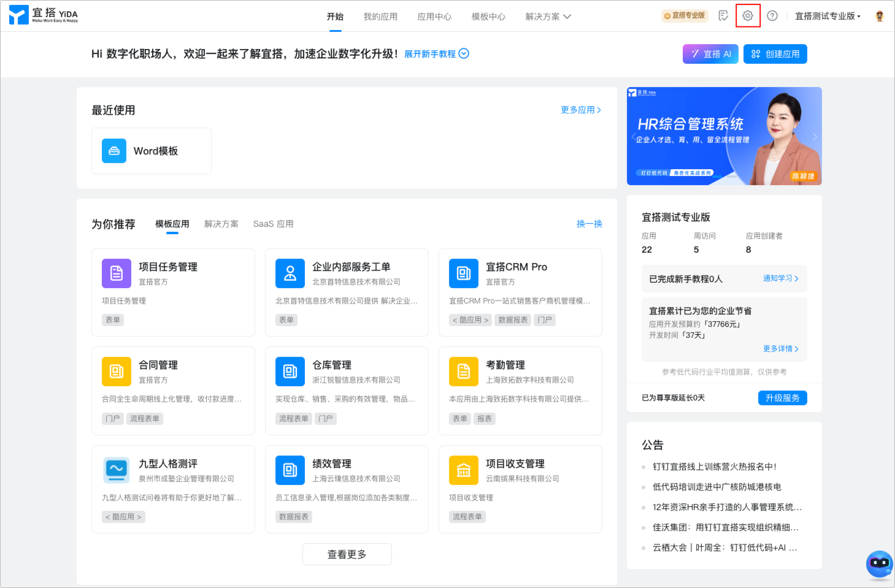895x588 pixels.
Task: Click the 宜搭 AI button
Action: 710,54
